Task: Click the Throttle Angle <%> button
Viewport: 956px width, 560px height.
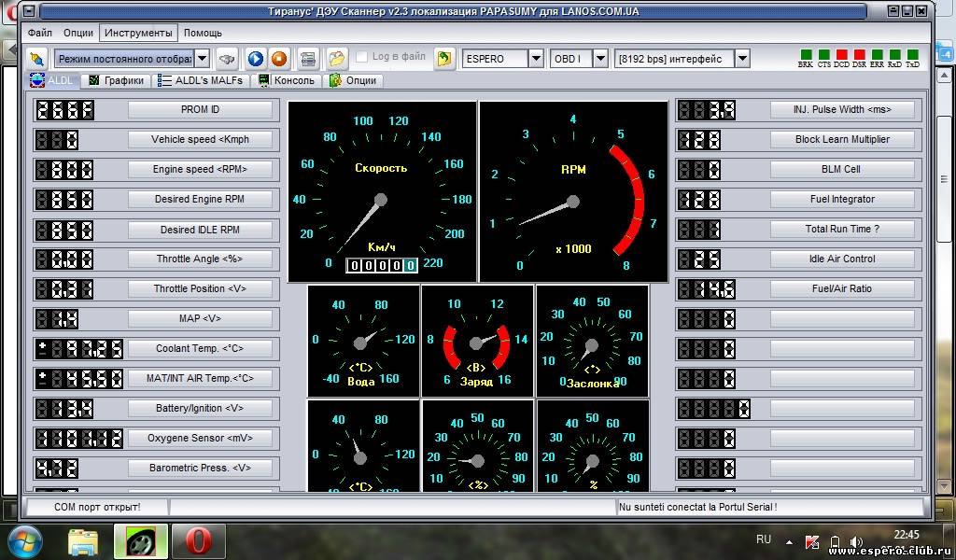Action: pos(200,259)
